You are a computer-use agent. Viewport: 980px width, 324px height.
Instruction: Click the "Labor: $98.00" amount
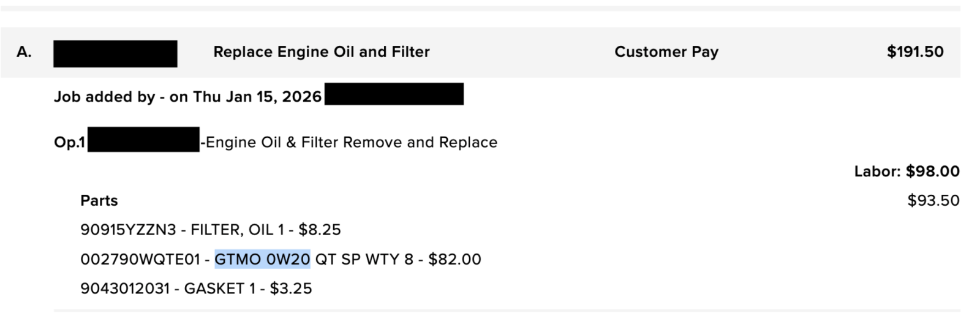[907, 171]
